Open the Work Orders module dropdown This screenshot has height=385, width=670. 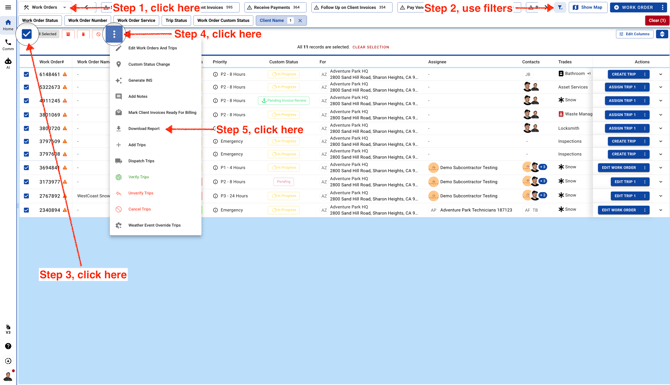point(45,7)
